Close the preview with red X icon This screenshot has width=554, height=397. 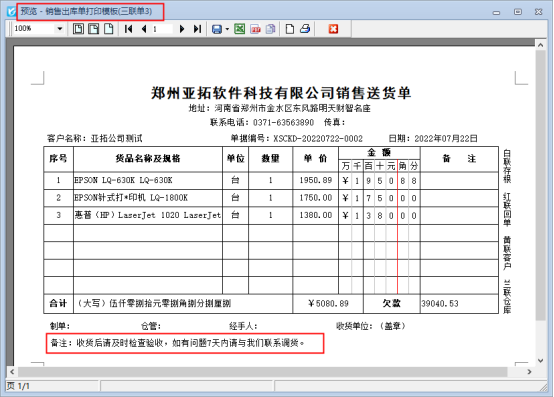coord(333,29)
